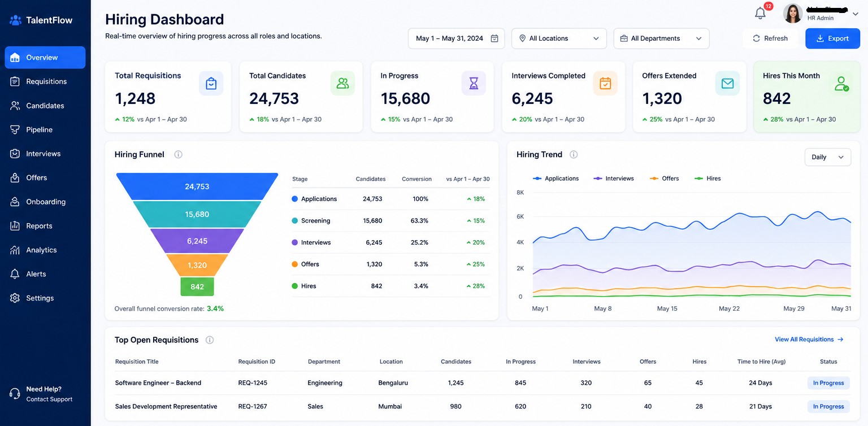The width and height of the screenshot is (868, 426).
Task: Click the Requisition Title column header
Action: 137,362
